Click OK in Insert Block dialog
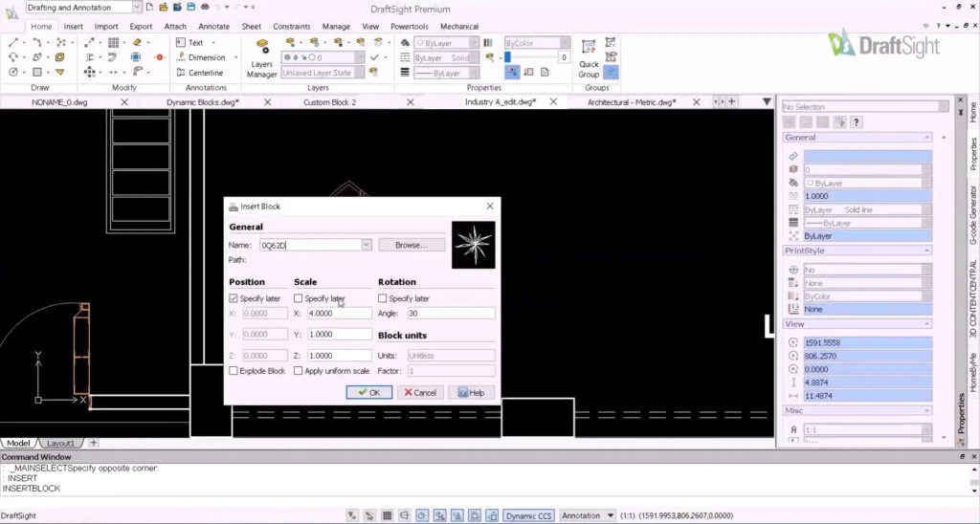Image resolution: width=980 pixels, height=524 pixels. click(369, 393)
